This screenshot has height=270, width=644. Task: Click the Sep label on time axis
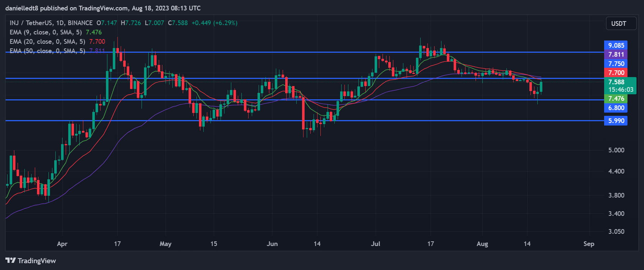click(x=589, y=244)
